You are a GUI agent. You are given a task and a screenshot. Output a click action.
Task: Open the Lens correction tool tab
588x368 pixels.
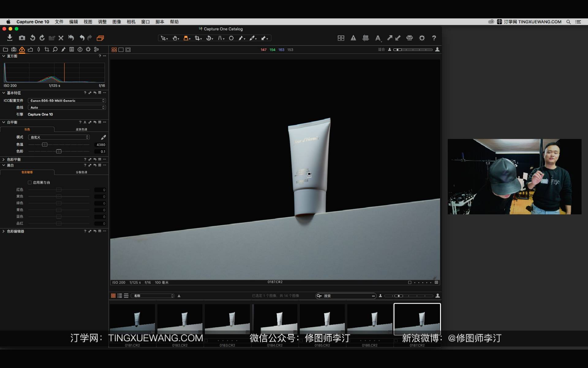coord(39,49)
